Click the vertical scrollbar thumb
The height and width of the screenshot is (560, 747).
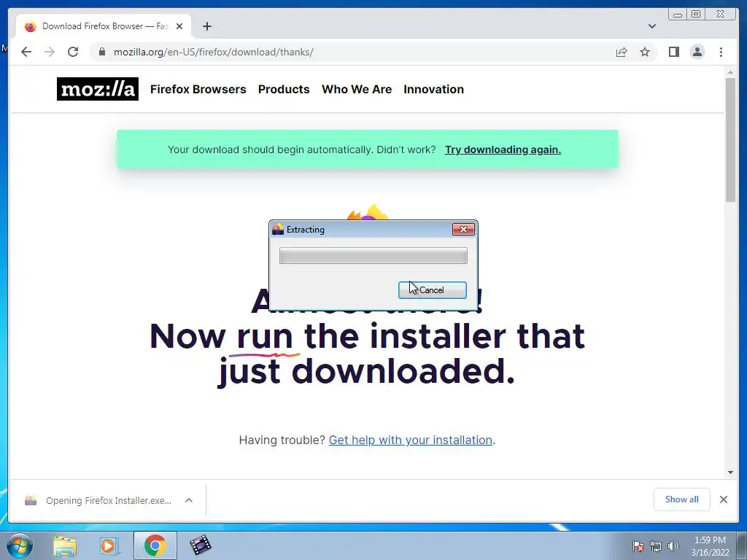click(730, 140)
